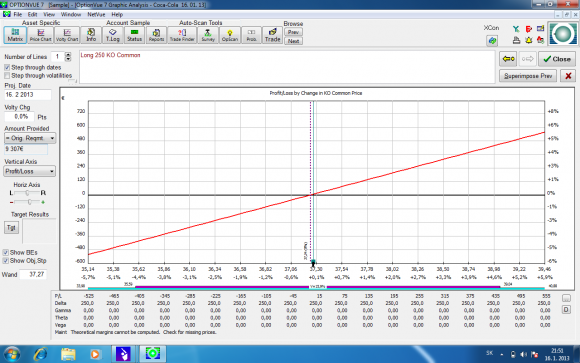Viewport: 580px width, 363px height.
Task: Open Windows Media Player from taskbar
Action: 95,354
